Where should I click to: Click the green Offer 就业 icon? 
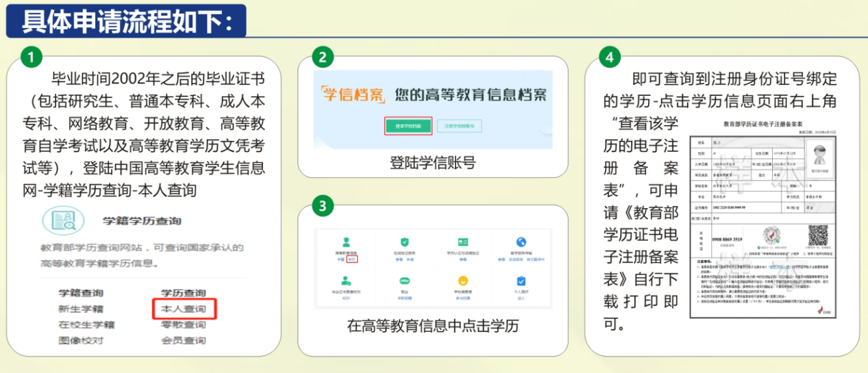(x=404, y=281)
